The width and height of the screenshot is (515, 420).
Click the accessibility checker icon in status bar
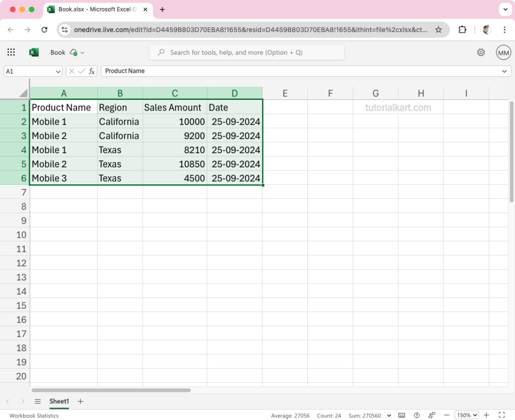coord(432,414)
